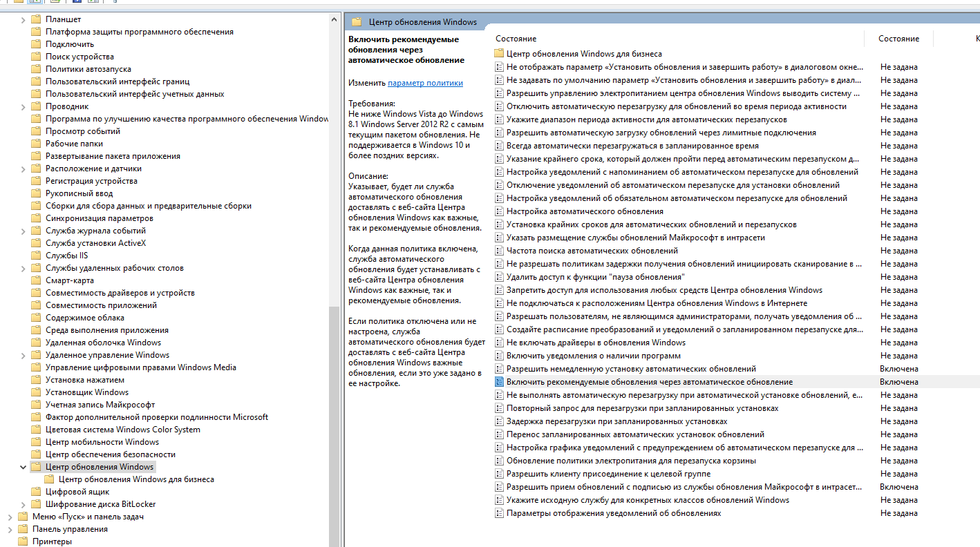The width and height of the screenshot is (980, 547).
Task: Select Установка крайних сроков для автоматических обновлений и перезапусков
Action: (x=652, y=224)
